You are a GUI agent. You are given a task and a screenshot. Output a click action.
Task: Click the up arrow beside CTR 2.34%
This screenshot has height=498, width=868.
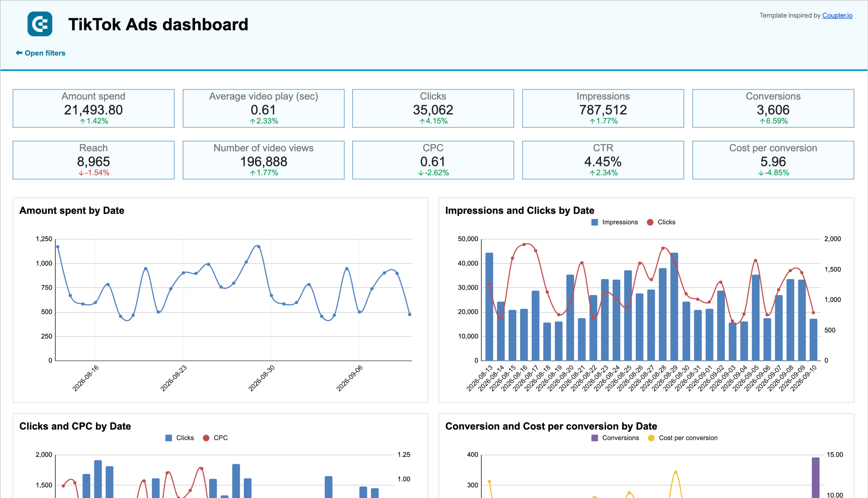pos(592,173)
